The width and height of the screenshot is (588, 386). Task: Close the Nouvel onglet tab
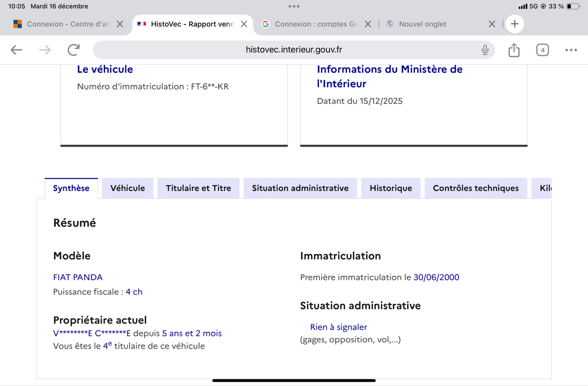[492, 24]
